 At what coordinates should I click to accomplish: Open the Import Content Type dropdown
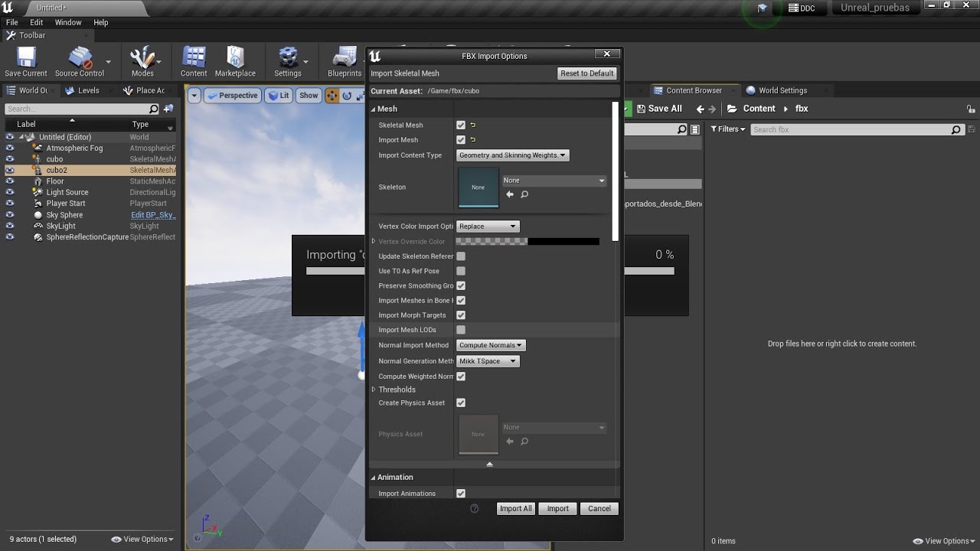tap(512, 155)
